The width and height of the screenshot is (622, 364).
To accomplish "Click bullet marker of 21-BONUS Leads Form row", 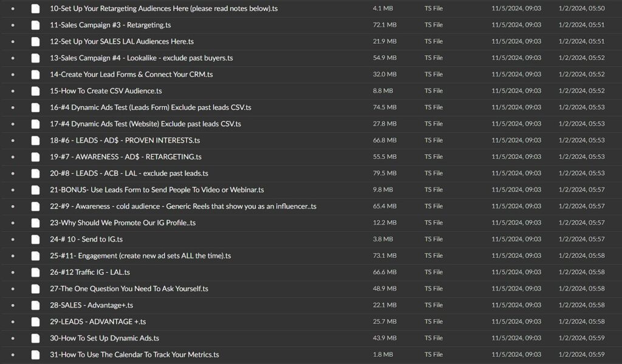I will click(13, 190).
